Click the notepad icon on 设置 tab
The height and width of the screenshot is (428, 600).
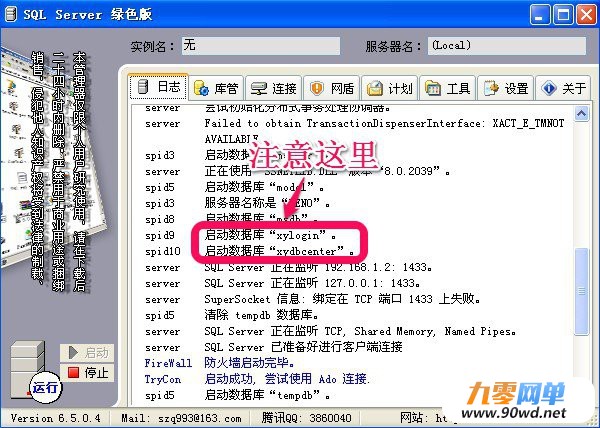pyautogui.click(x=491, y=88)
